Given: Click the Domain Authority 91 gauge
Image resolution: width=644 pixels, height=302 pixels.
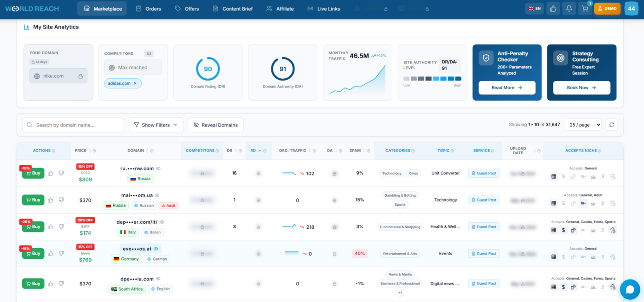Looking at the screenshot, I should tap(282, 69).
